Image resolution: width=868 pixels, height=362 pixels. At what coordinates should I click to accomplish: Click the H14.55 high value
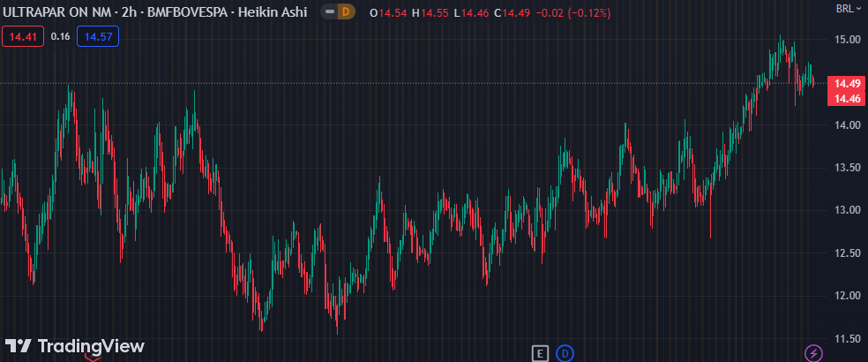430,12
